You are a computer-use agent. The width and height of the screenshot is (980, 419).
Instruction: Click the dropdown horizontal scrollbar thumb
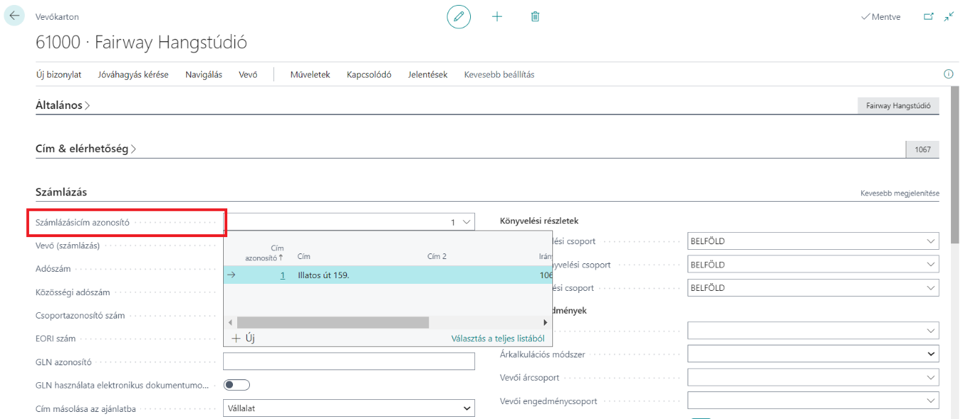[x=334, y=322]
